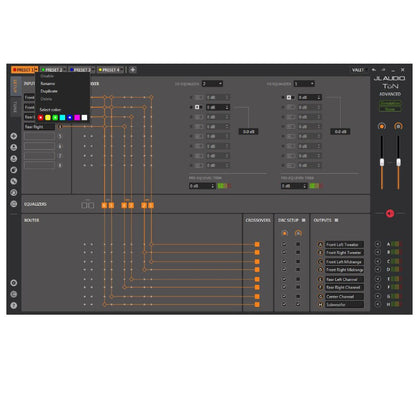The width and height of the screenshot is (416, 416).
Task: Open equalizer selector dropdown showing 2
Action: tap(212, 84)
